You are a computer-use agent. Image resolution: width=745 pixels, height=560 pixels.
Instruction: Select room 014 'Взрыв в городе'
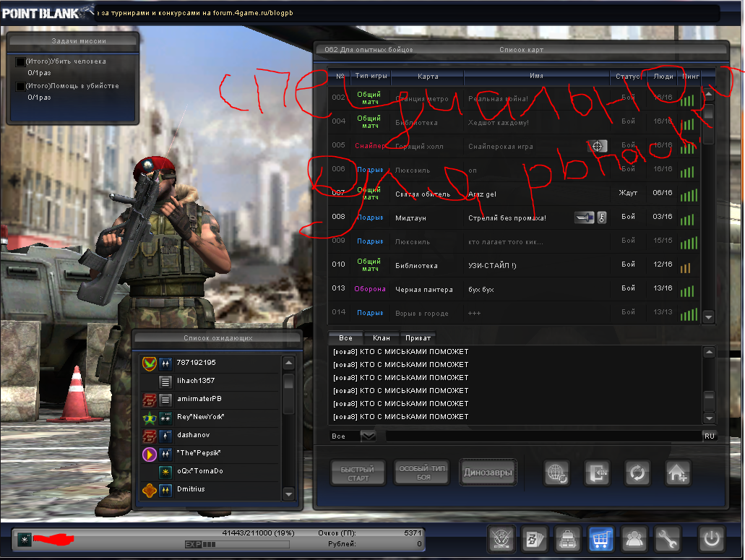514,313
